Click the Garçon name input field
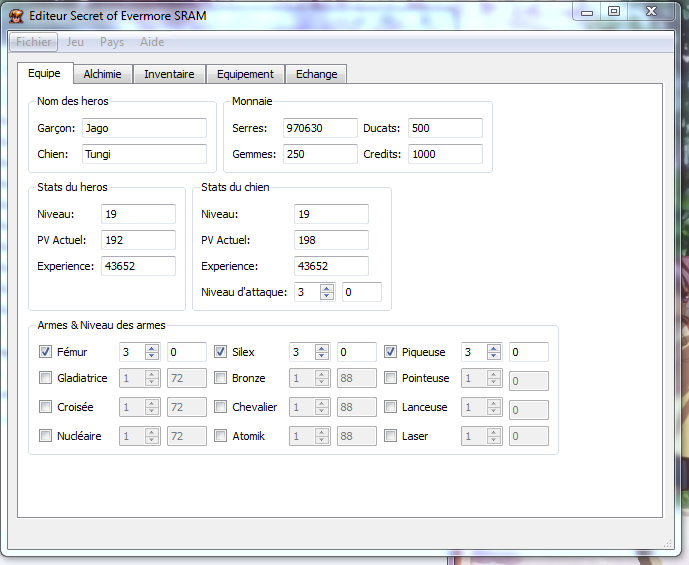The width and height of the screenshot is (689, 565). tap(143, 128)
